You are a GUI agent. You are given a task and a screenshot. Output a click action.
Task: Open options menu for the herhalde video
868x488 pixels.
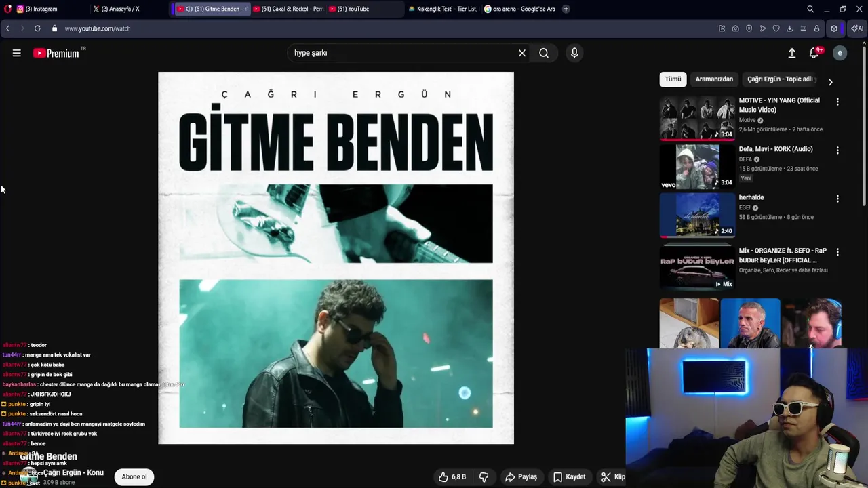pyautogui.click(x=837, y=199)
